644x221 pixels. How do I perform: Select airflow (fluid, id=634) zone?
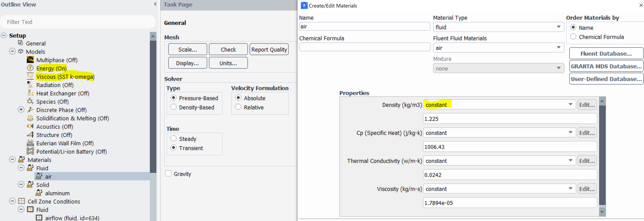[x=72, y=218]
